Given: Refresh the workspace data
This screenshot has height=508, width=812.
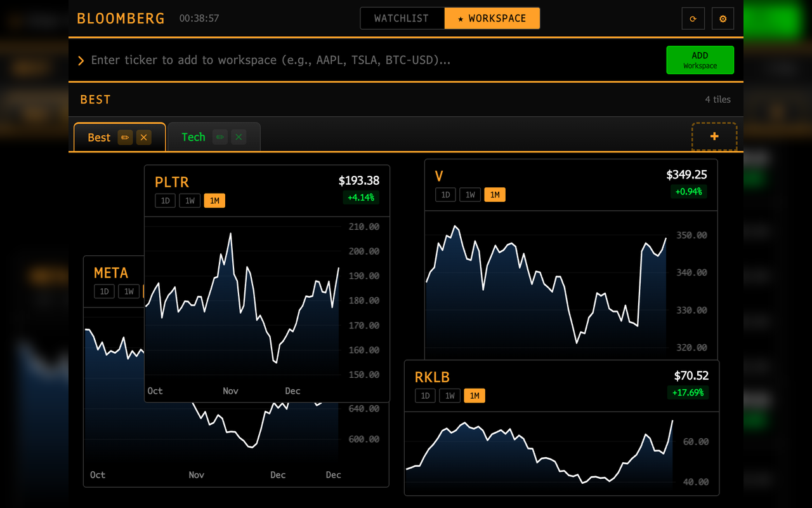Looking at the screenshot, I should pos(693,18).
